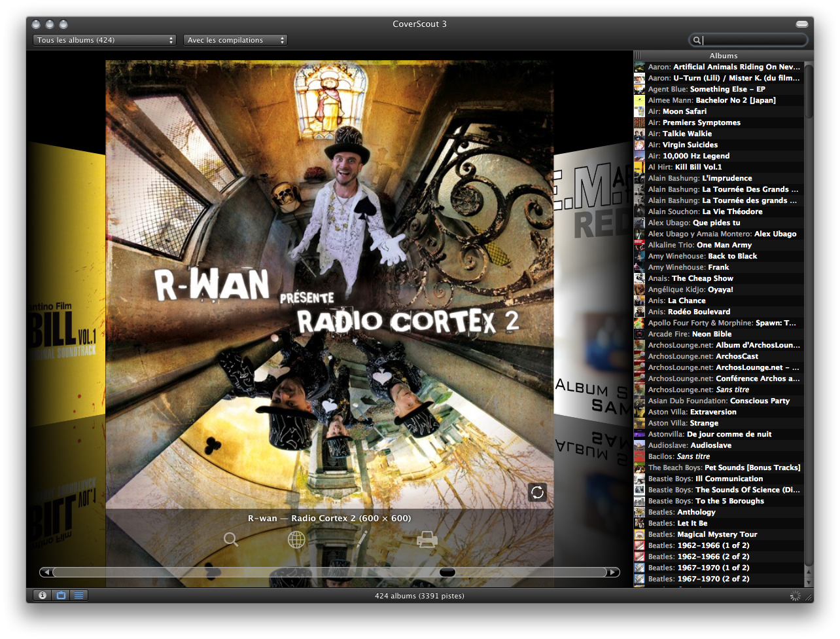Select 'Aston Villa: Strange' row
The width and height of the screenshot is (840, 639).
click(x=718, y=423)
